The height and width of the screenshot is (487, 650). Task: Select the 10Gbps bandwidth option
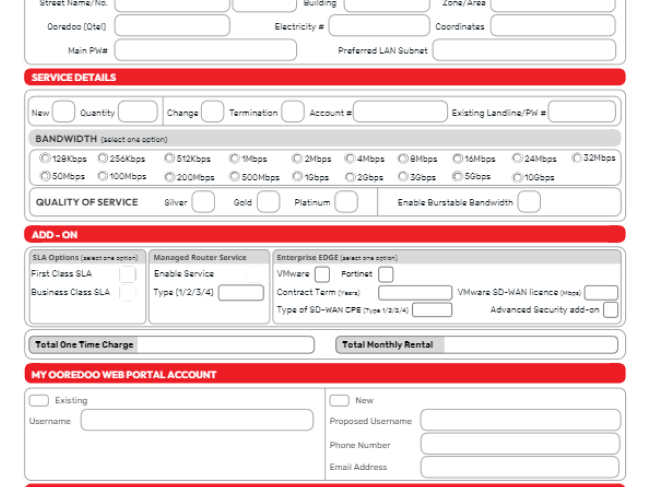pos(517,177)
